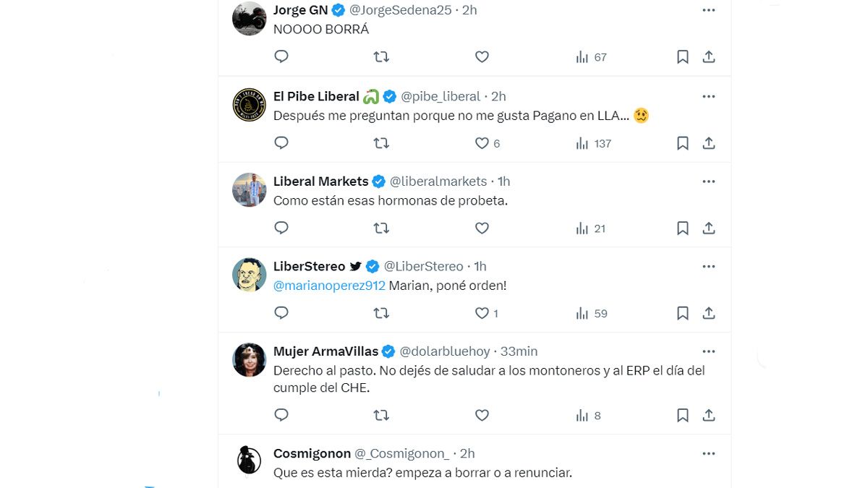Reply to Mujer ArmaVillas tweet

point(281,415)
